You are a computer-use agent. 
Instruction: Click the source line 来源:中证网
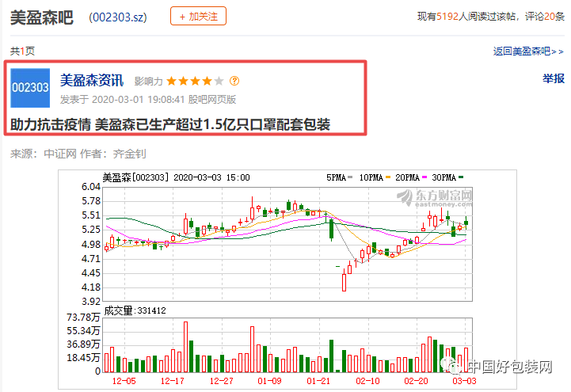tap(44, 154)
